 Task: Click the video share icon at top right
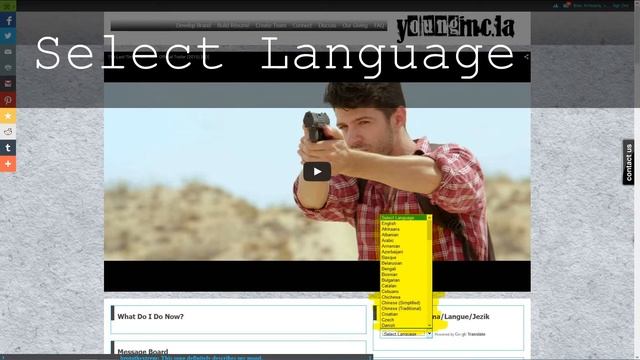[526, 57]
